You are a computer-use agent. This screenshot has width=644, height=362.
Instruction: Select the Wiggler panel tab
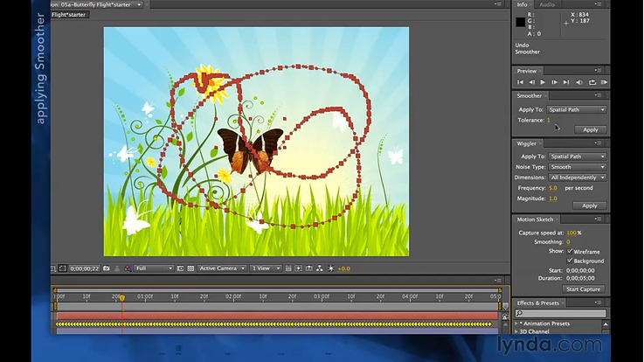[527, 143]
